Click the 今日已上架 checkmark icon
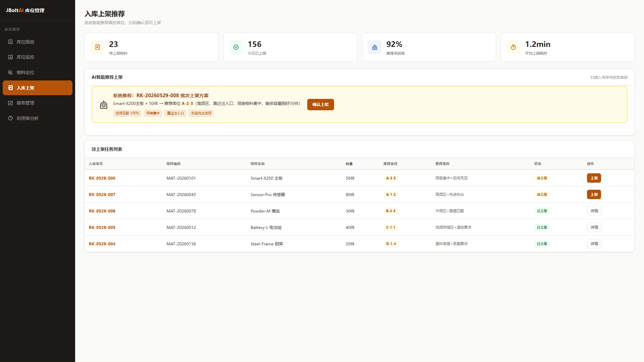Viewport: 644px width, 362px height. pyautogui.click(x=236, y=47)
